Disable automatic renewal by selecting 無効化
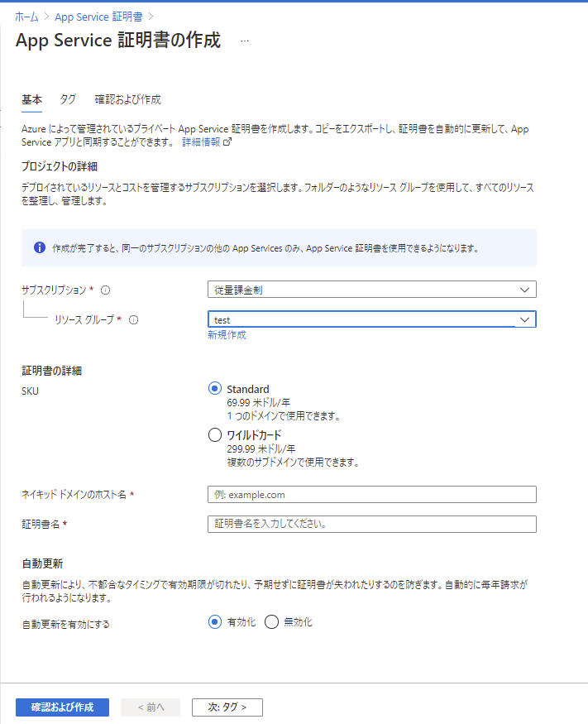Viewport: 588px width, 724px height. 272,621
